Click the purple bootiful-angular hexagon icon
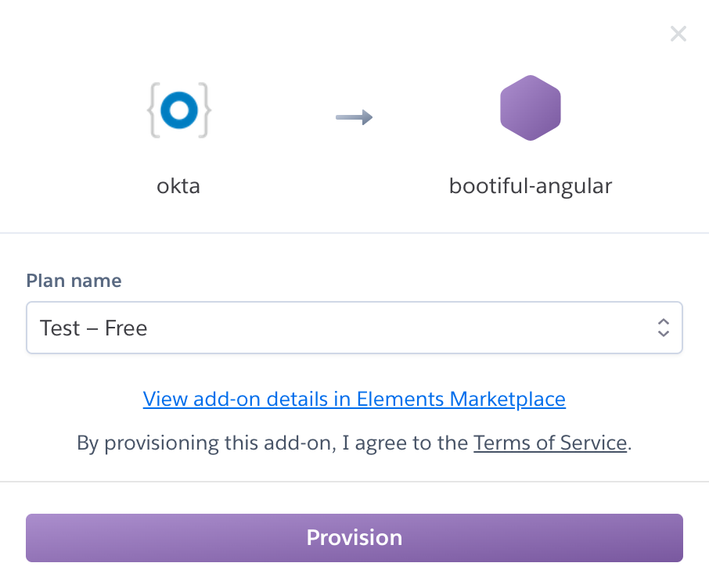The width and height of the screenshot is (709, 588). pyautogui.click(x=531, y=108)
